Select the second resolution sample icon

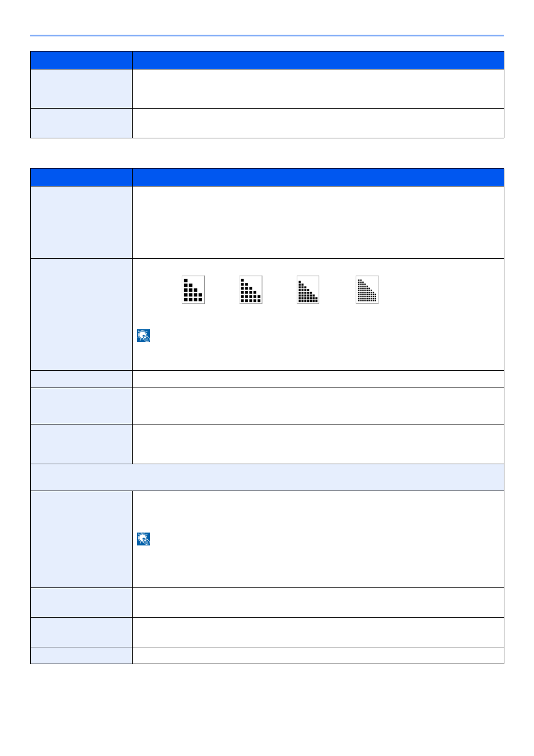pos(251,290)
